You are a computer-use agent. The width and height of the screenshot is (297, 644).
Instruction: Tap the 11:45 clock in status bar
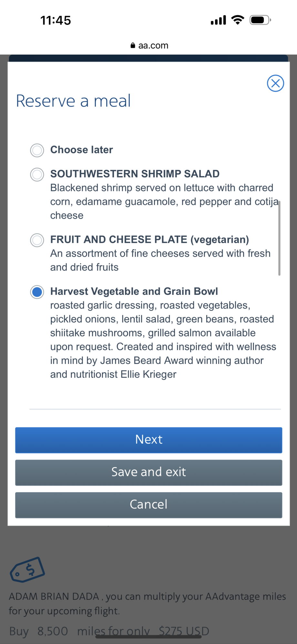point(56,20)
